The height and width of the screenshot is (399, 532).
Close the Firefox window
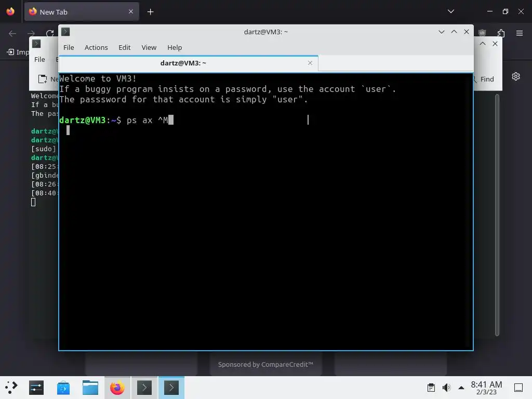521,11
